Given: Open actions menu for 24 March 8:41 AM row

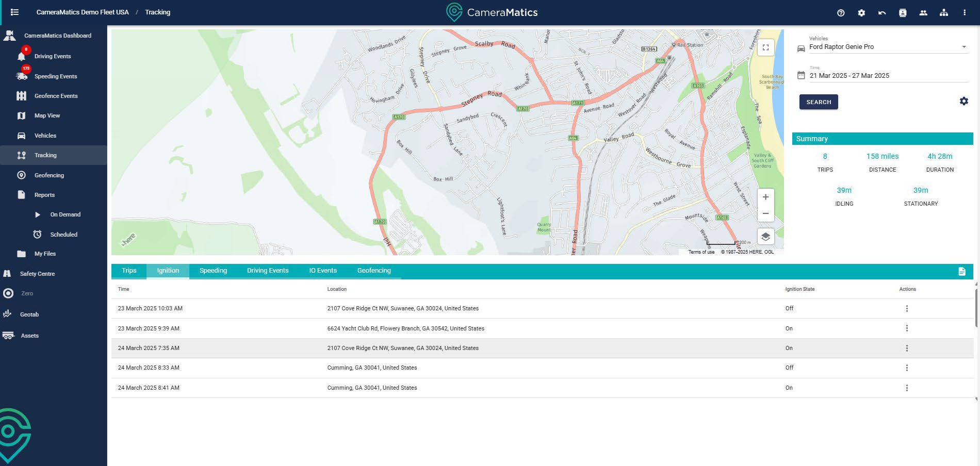Looking at the screenshot, I should [x=907, y=388].
